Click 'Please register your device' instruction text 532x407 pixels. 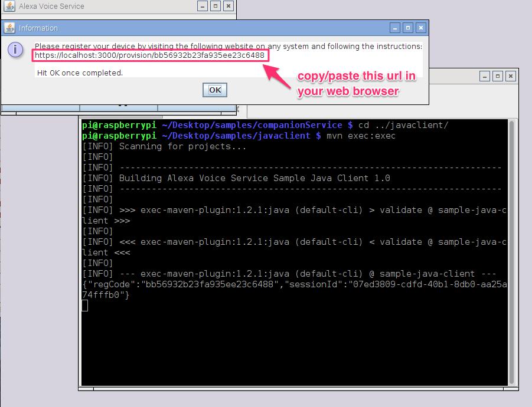pyautogui.click(x=229, y=46)
